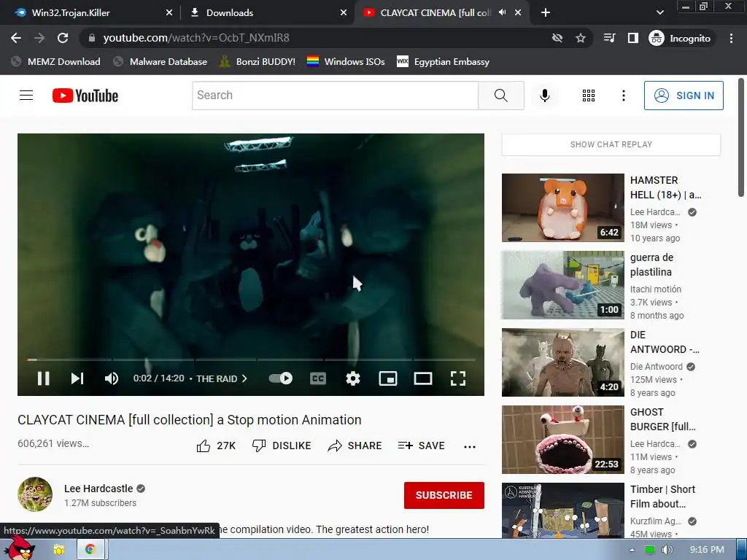Viewport: 747px width, 560px height.
Task: Open HAMSTER HELL video thumbnail
Action: pyautogui.click(x=562, y=208)
